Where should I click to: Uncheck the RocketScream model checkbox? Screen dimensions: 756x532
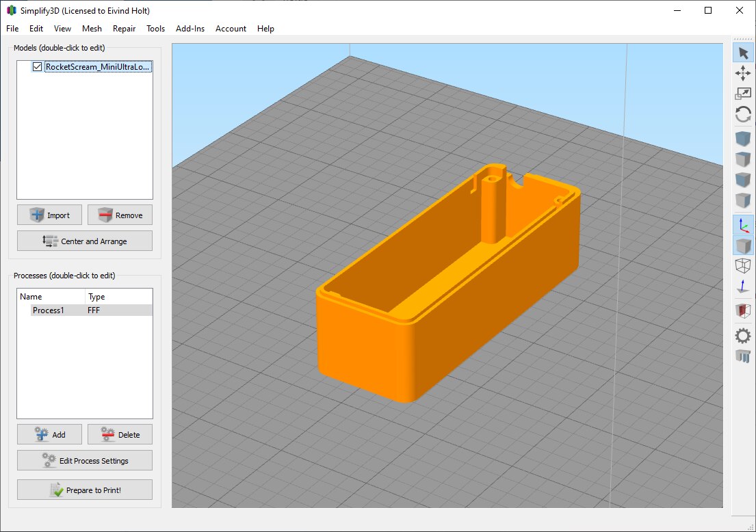pos(37,67)
